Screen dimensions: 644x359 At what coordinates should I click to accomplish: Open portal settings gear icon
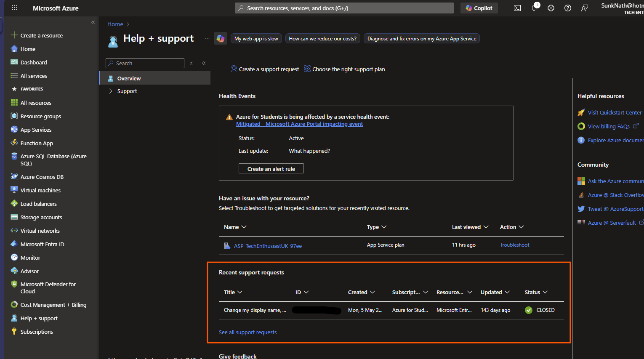tap(551, 8)
